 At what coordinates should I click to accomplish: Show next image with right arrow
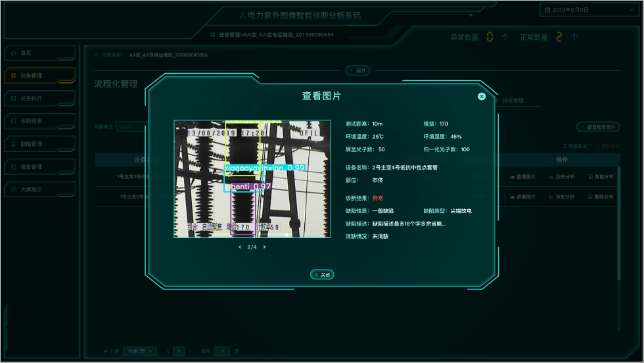tap(264, 247)
